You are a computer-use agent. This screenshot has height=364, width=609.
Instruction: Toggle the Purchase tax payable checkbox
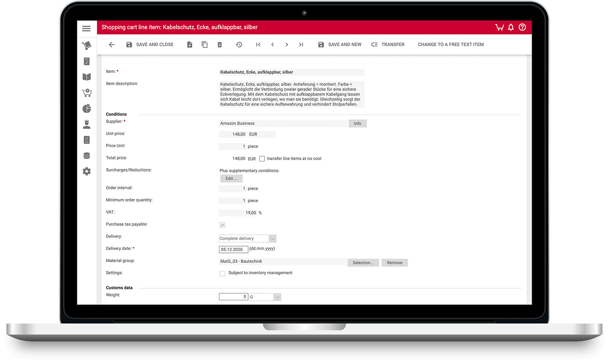pos(222,225)
